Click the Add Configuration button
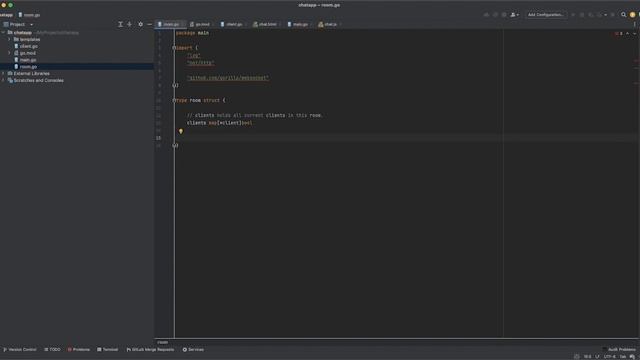The width and height of the screenshot is (640, 360). (545, 15)
